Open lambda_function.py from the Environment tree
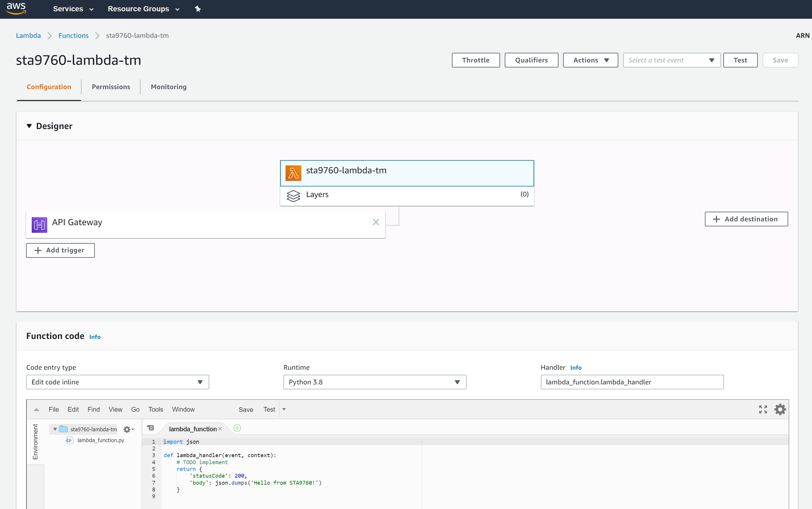 point(100,440)
